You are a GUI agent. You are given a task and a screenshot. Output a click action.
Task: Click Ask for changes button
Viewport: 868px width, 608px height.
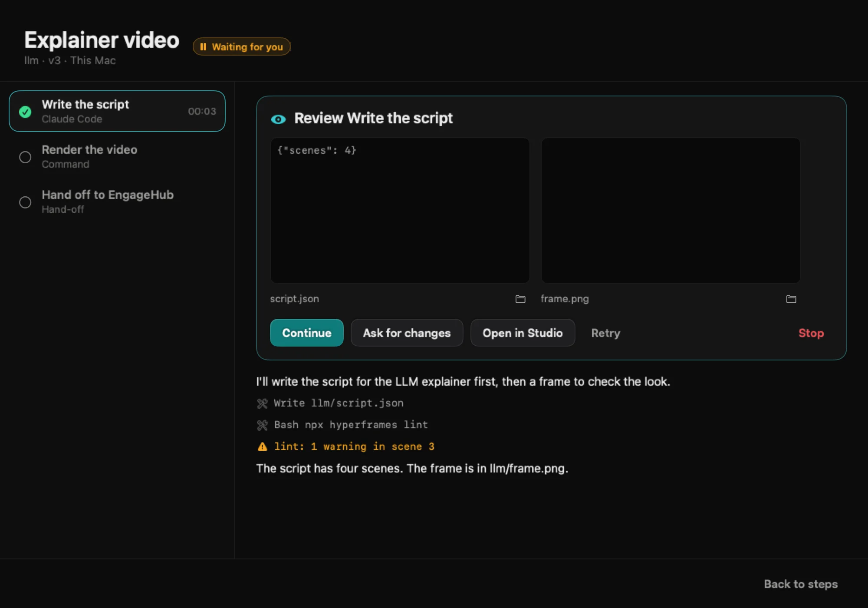tap(407, 333)
